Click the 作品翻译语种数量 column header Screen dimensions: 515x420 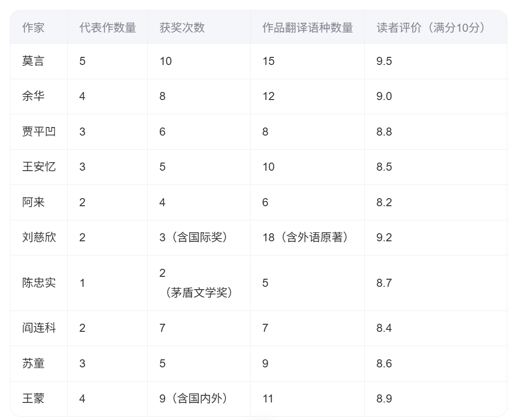[x=307, y=27]
